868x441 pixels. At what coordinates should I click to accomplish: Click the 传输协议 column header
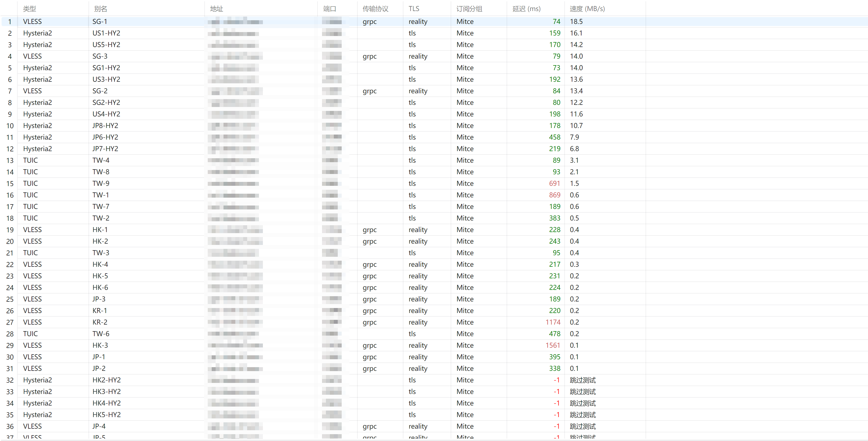click(x=380, y=9)
